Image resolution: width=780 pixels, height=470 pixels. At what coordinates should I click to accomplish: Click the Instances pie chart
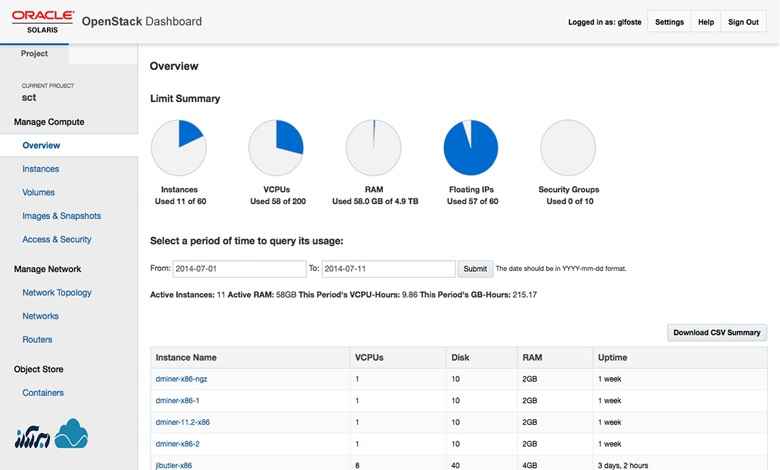(178, 147)
